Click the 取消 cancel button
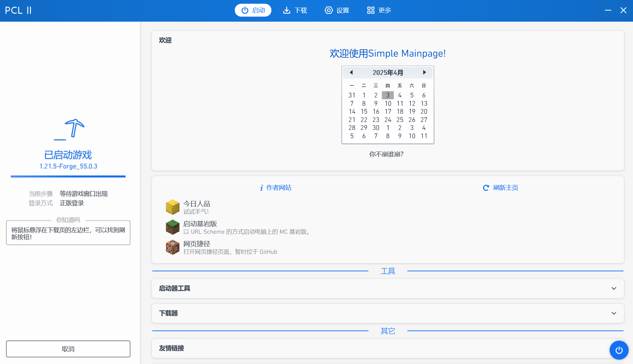 (x=68, y=349)
